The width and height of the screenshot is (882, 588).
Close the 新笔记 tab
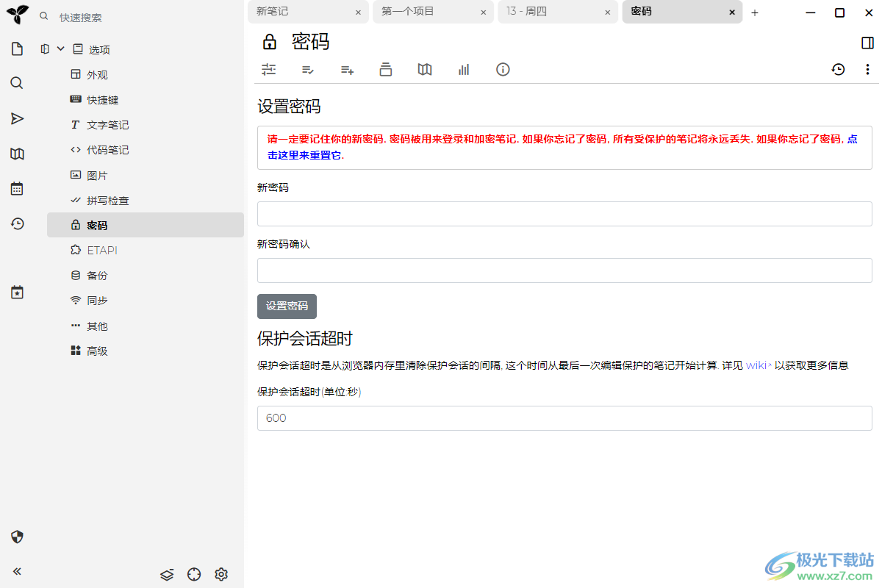[x=358, y=12]
